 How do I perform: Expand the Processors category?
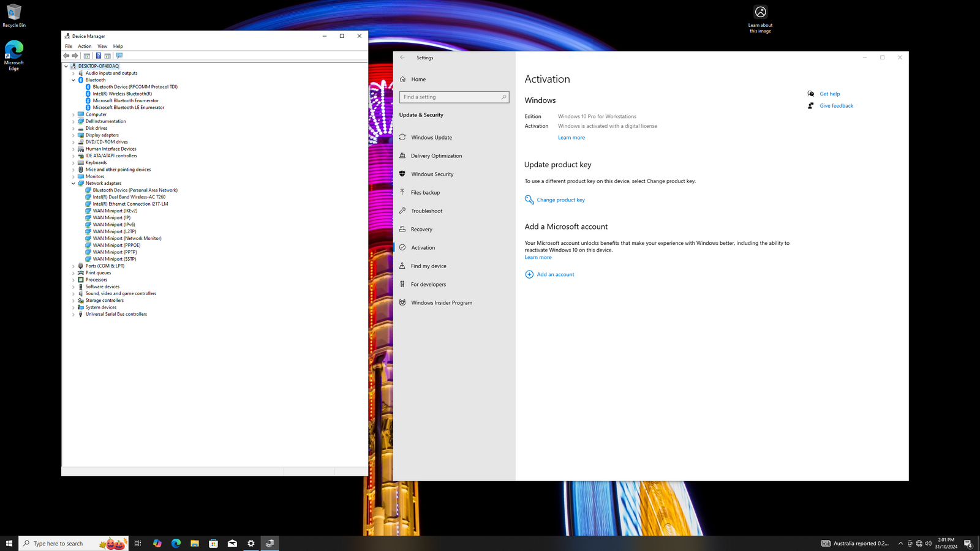73,280
